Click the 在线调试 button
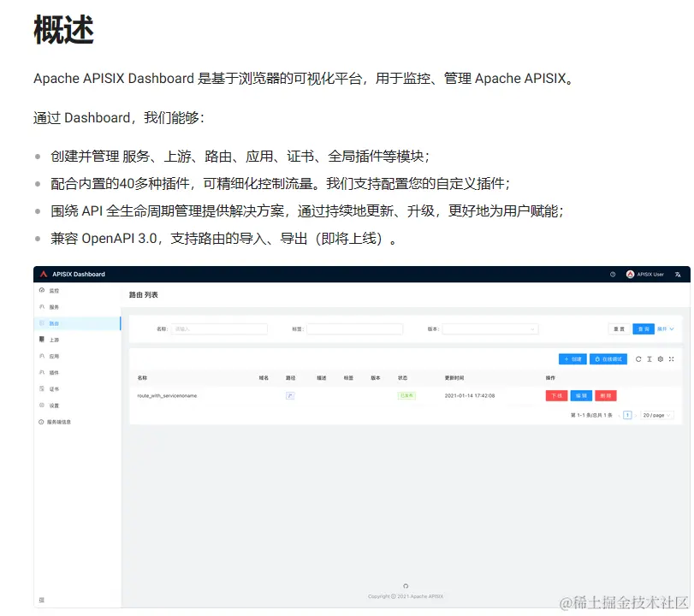Viewport: 694px width, 616px height. [608, 358]
